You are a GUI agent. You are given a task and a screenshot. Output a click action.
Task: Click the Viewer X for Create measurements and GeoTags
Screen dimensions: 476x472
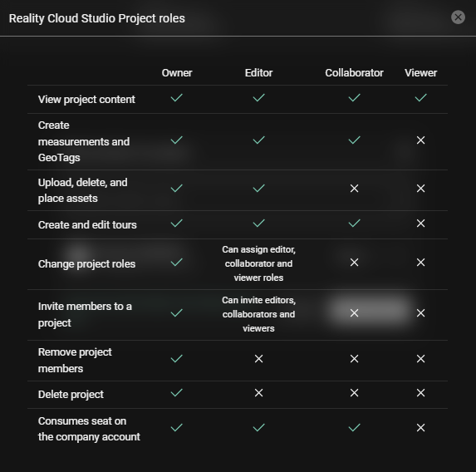click(x=420, y=140)
